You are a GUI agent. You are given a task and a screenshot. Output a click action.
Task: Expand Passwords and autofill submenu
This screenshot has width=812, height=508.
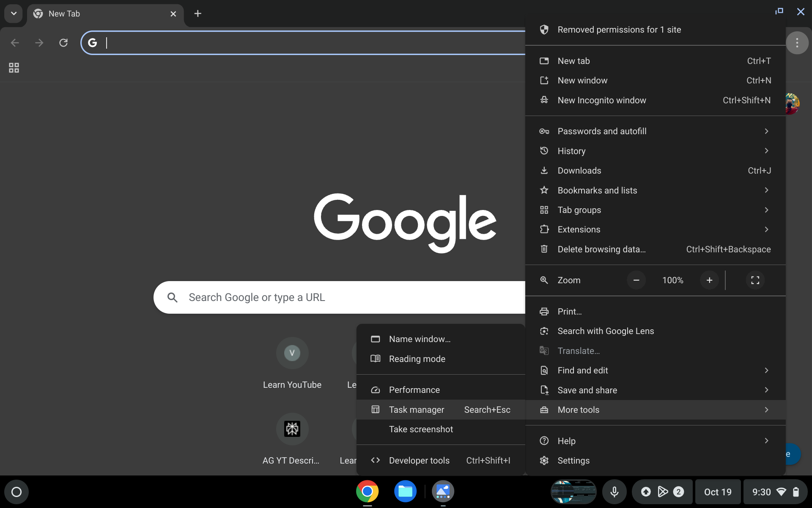tap(655, 131)
